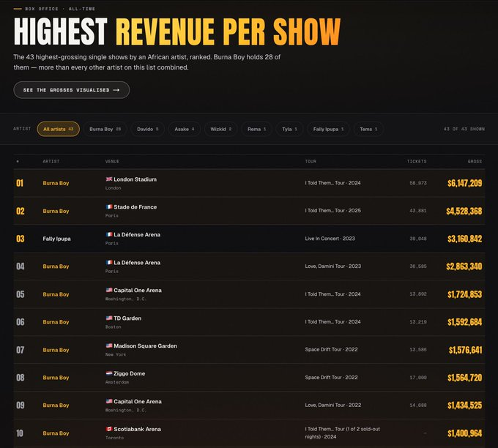
Task: Sort by the Artist column header
Action: [51, 161]
